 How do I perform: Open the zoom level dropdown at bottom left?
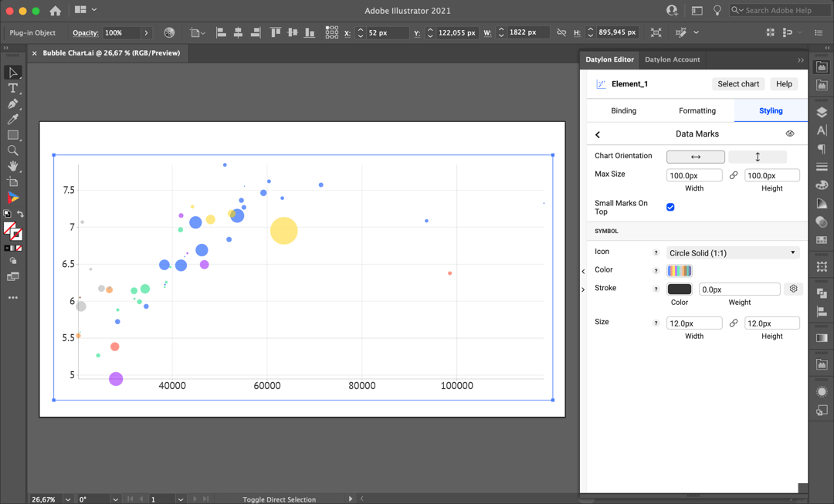67,499
